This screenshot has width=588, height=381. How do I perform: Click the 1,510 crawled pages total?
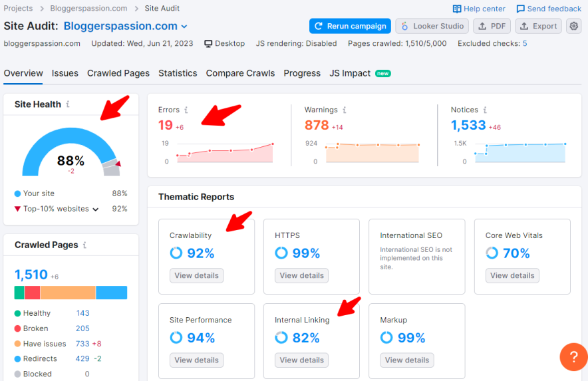coord(31,275)
